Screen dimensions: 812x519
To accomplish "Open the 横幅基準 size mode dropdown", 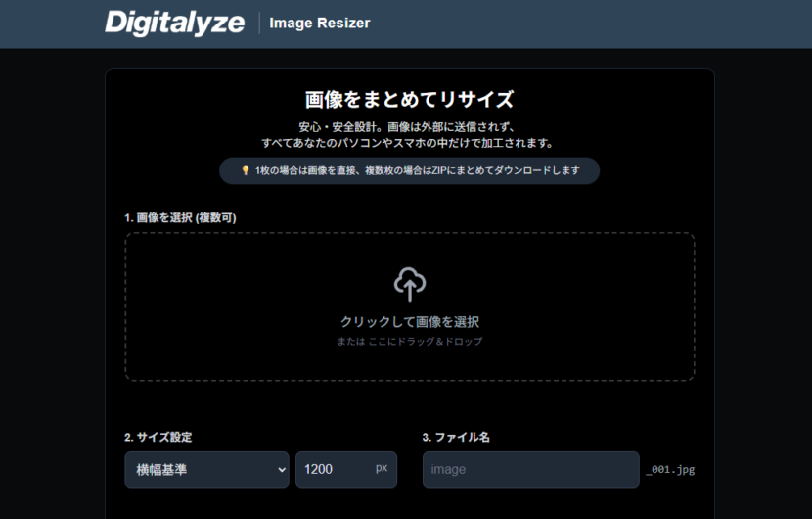I will (x=205, y=469).
